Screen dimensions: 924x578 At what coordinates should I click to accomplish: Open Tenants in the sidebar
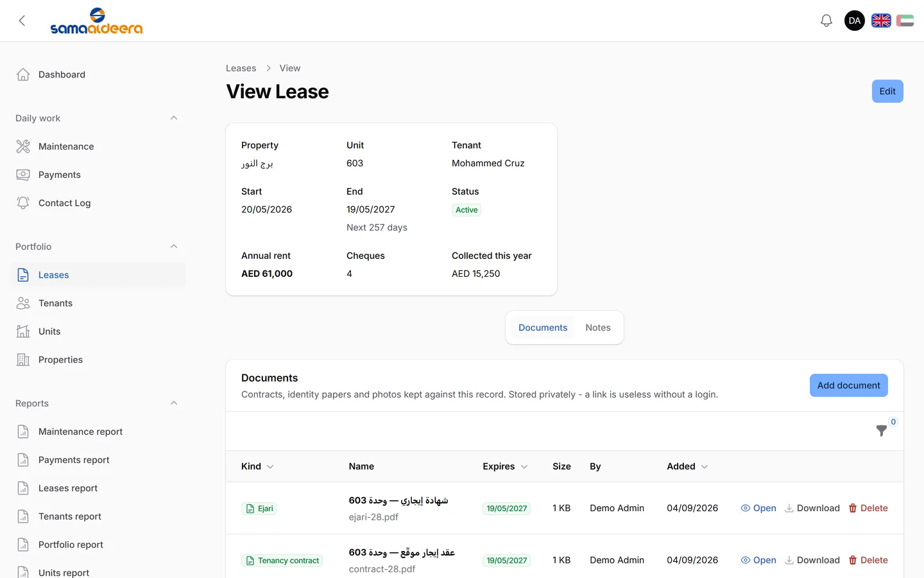tap(98, 303)
